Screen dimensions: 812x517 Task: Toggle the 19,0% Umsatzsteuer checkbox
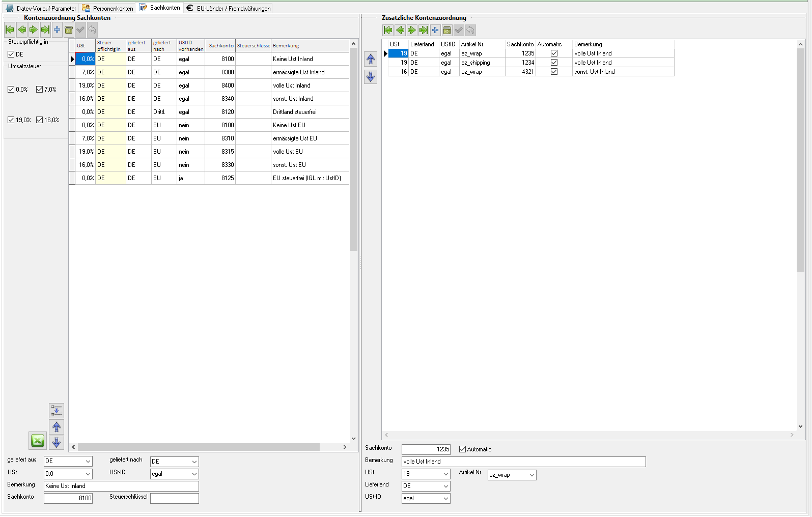(x=11, y=120)
